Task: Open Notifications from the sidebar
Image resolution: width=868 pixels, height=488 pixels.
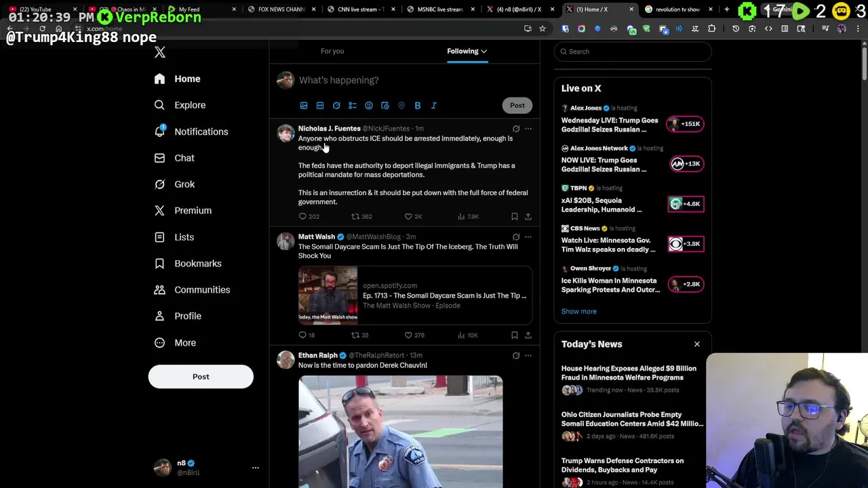Action: pyautogui.click(x=191, y=131)
